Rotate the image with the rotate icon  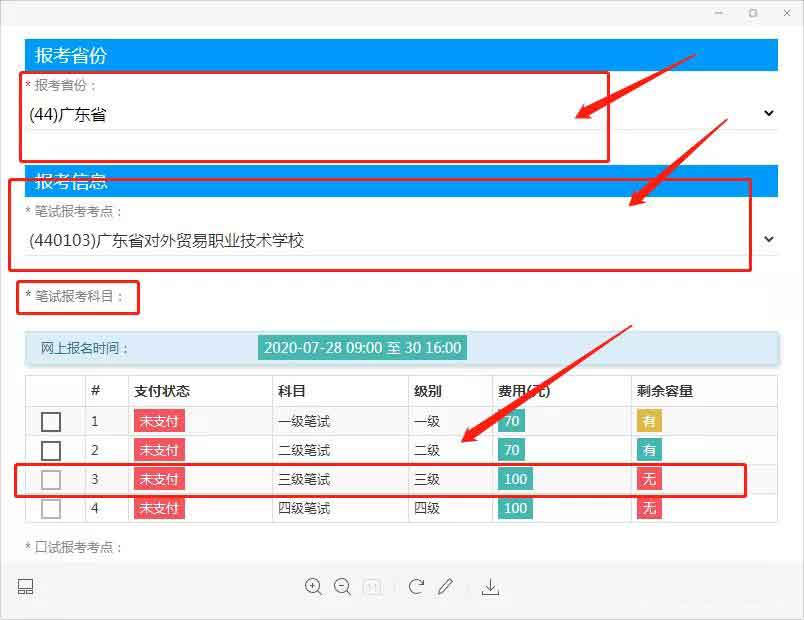click(416, 587)
